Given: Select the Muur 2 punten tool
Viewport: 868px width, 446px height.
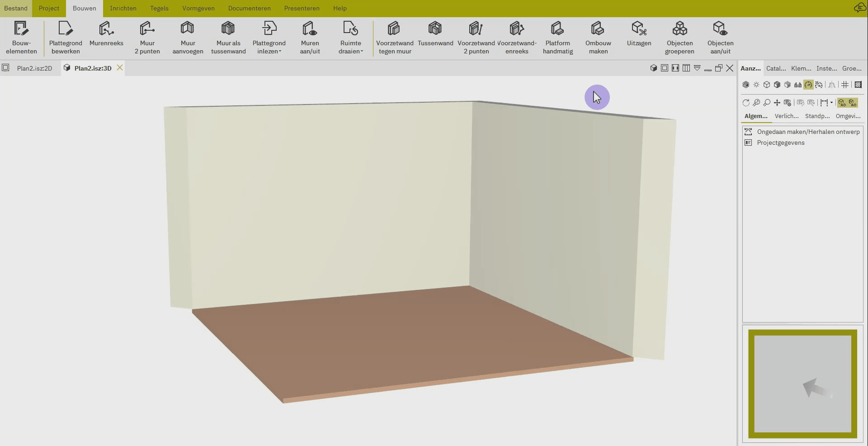Looking at the screenshot, I should point(147,37).
